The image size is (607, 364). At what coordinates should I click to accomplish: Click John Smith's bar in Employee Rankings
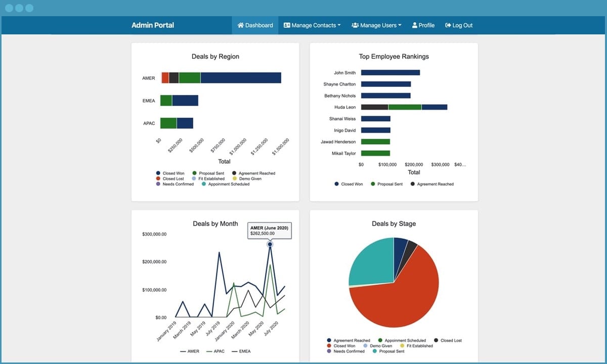point(391,73)
